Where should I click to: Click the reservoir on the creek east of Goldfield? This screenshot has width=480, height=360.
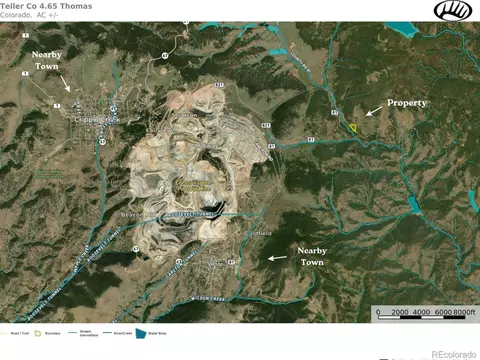[x=414, y=204]
